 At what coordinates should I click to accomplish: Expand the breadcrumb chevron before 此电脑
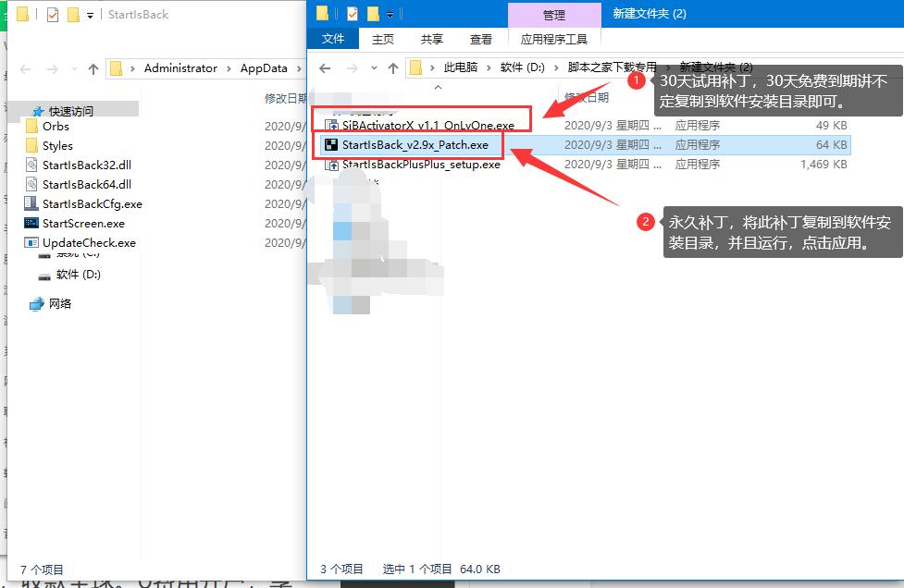coord(432,68)
